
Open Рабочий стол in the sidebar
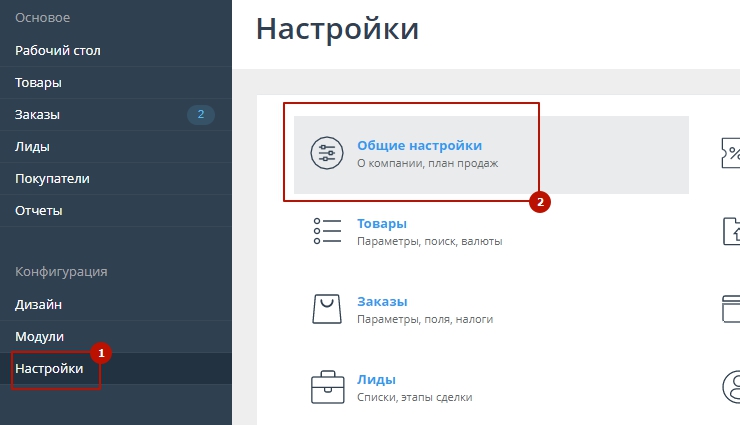(58, 50)
